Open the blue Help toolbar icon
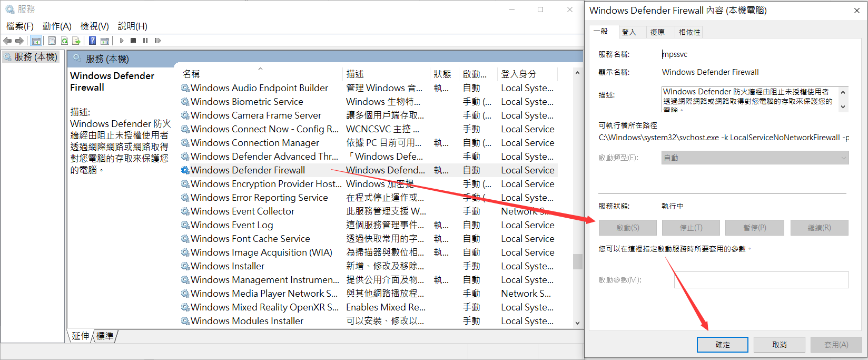 (92, 41)
